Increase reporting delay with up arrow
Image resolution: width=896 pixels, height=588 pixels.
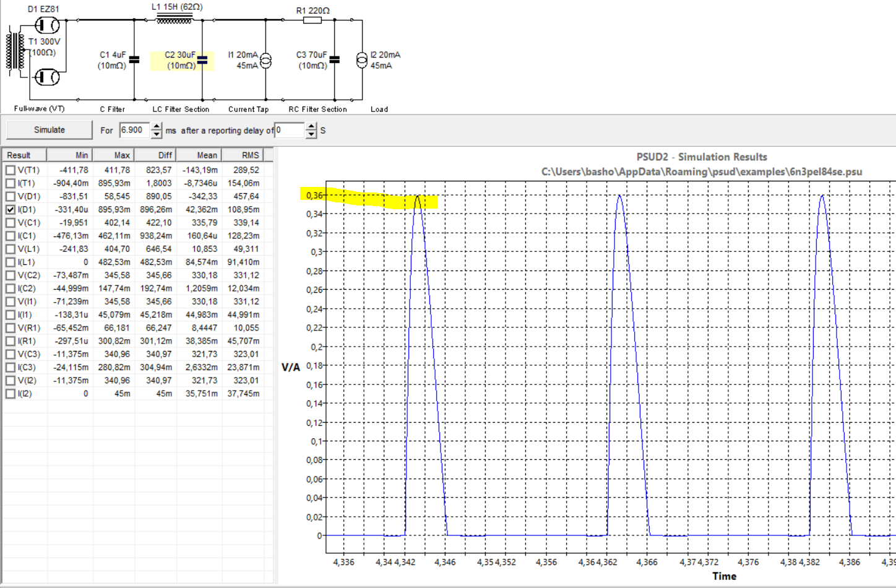coord(311,126)
